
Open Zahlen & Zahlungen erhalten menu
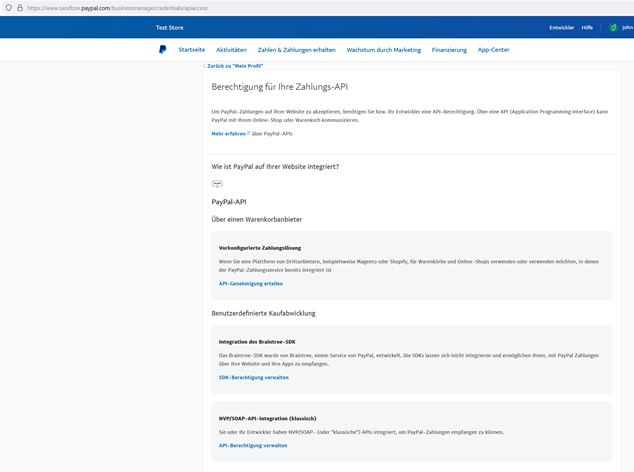[x=296, y=49]
